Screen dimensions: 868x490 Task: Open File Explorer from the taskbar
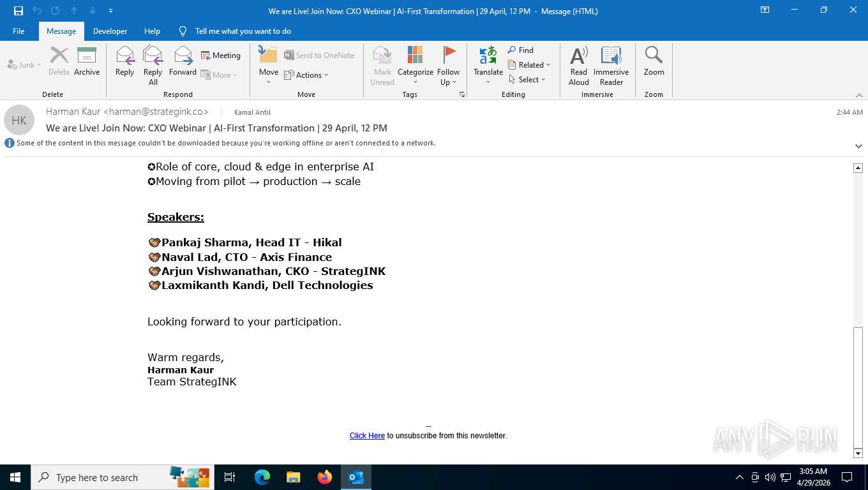click(x=294, y=477)
